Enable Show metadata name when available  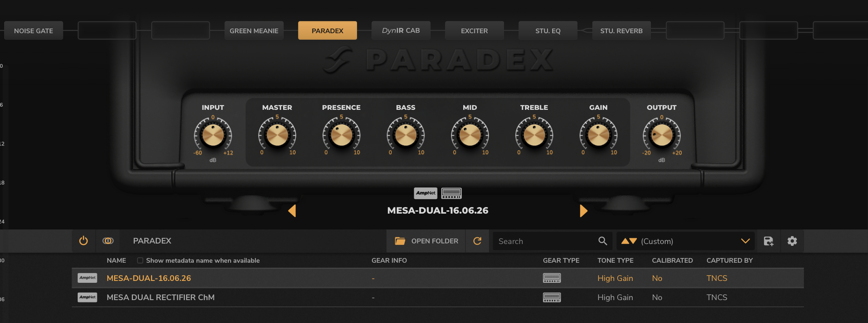pyautogui.click(x=140, y=260)
